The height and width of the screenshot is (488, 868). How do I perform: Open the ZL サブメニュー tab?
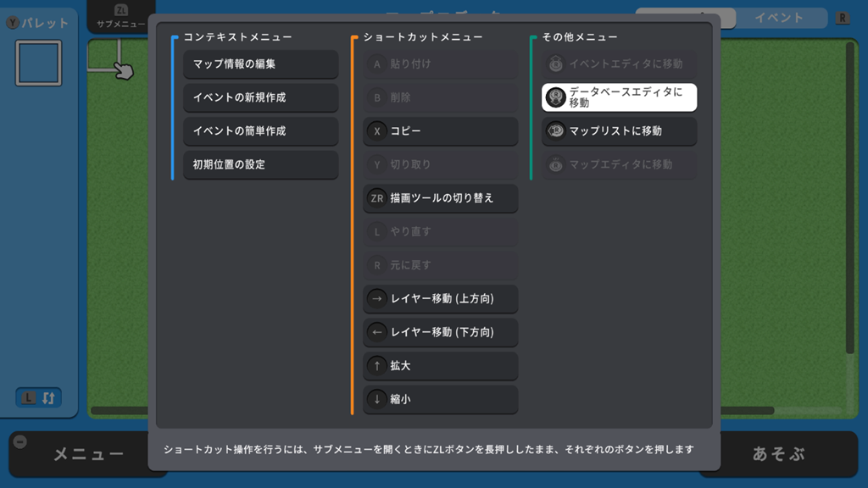(x=120, y=16)
